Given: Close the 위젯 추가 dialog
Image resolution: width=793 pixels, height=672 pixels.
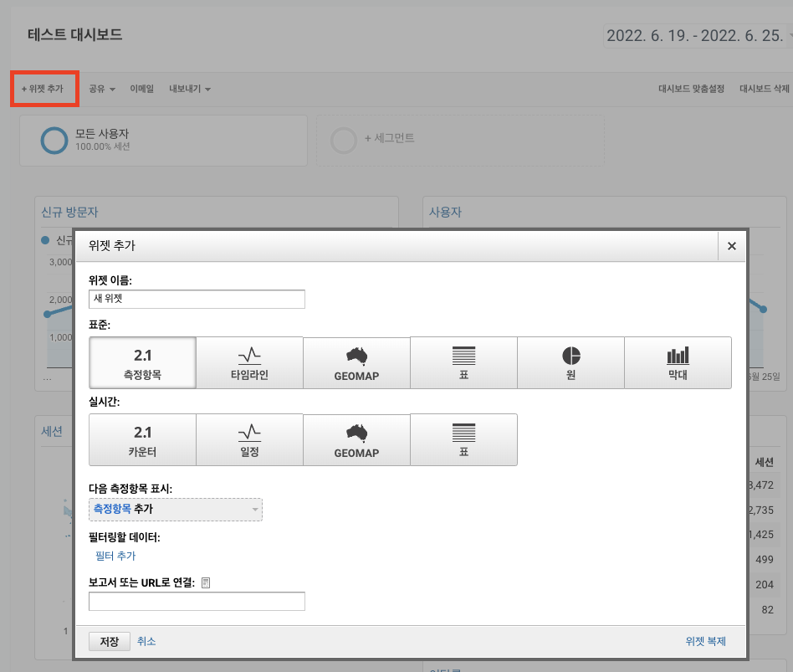Looking at the screenshot, I should 731,246.
